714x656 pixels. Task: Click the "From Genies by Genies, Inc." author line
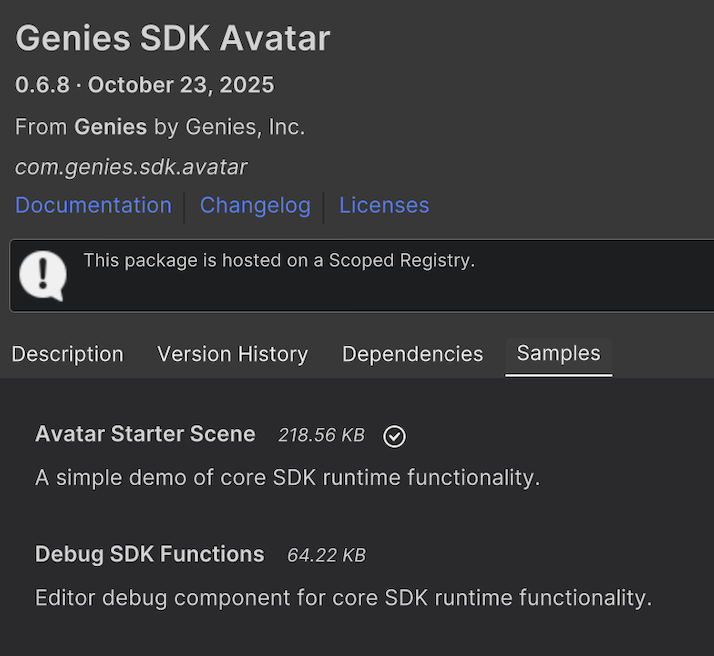coord(160,127)
